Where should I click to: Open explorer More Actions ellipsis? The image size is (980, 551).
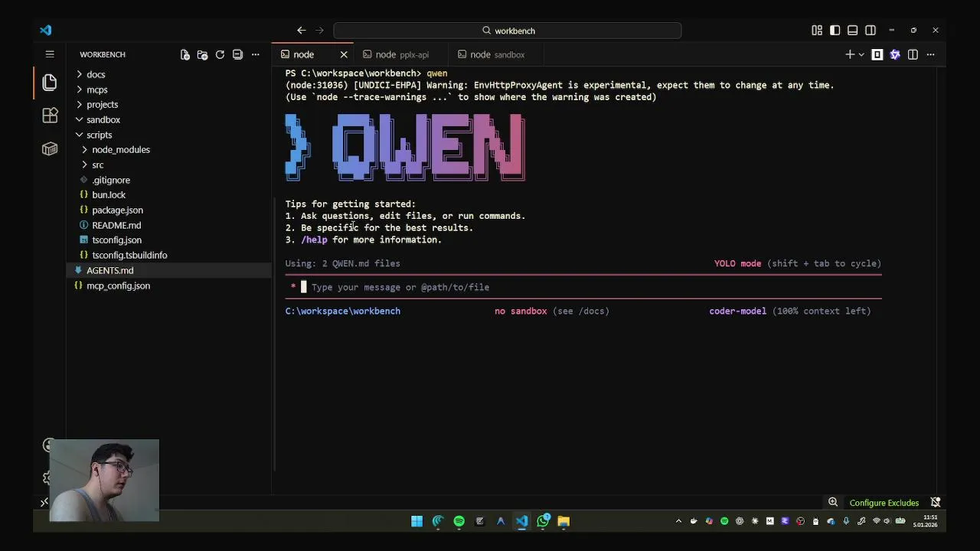tap(256, 54)
